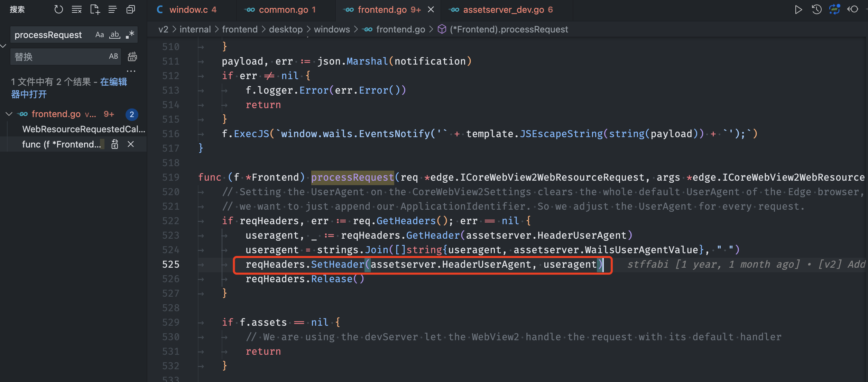This screenshot has height=382, width=868.
Task: Collapse the frontend.go results group
Action: (9, 114)
